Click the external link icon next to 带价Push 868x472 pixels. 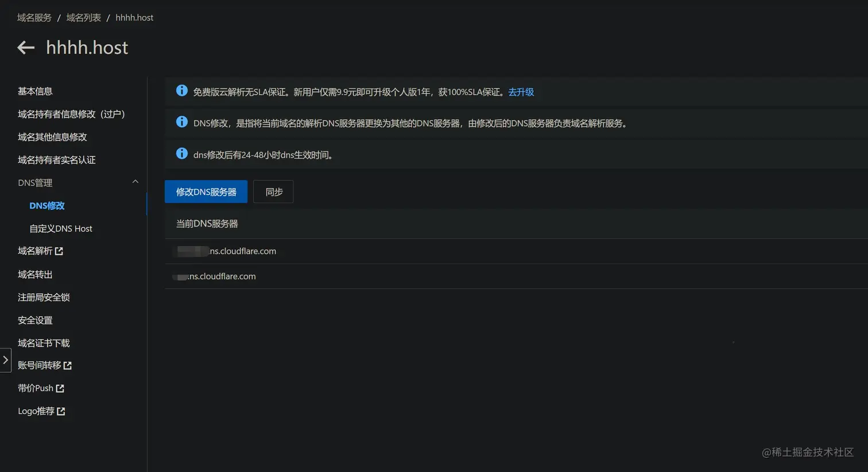[60, 388]
